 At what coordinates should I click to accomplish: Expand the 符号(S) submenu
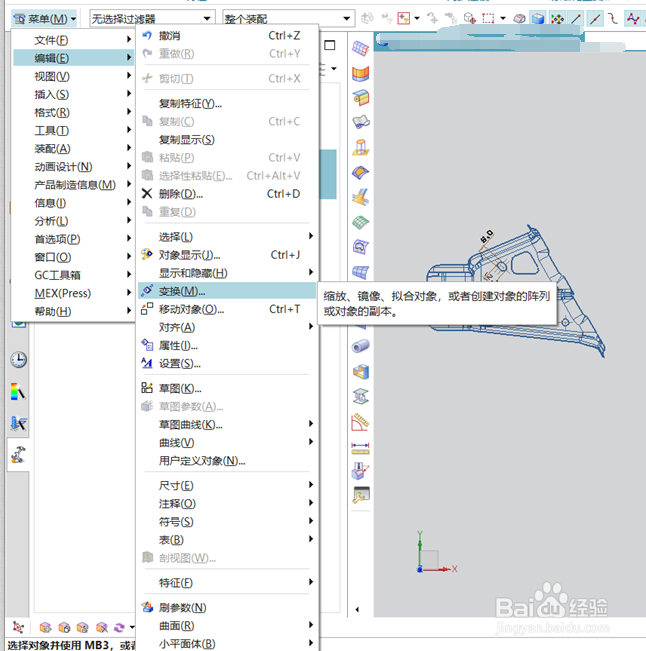227,521
